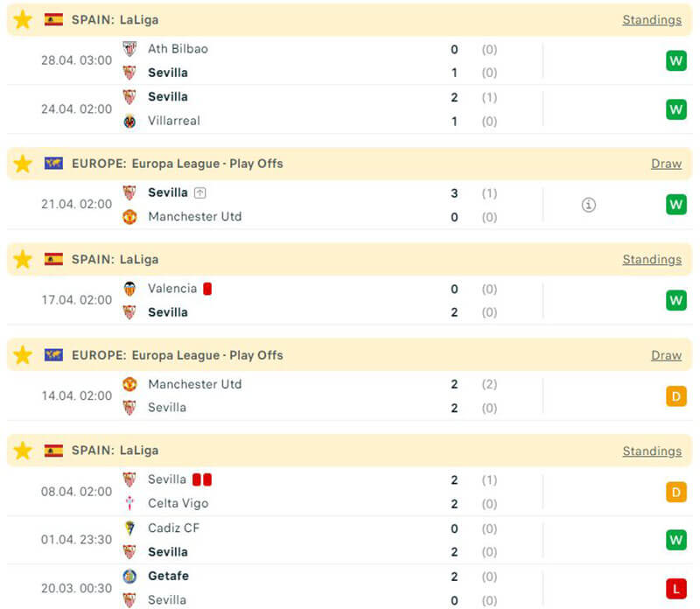Click the orange D badge for Sevilla–Celta Vigo
700x609 pixels.
tap(675, 492)
